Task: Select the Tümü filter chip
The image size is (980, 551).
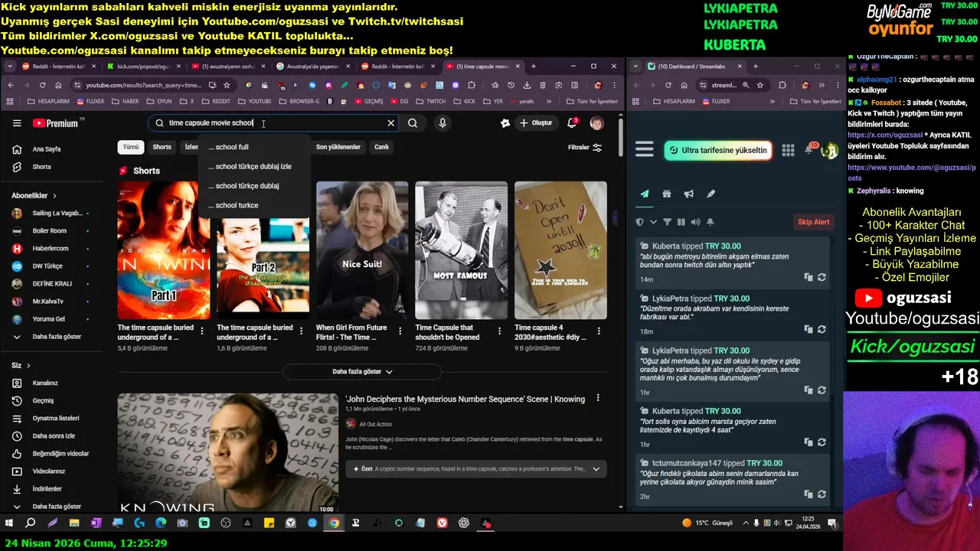Action: tap(131, 147)
